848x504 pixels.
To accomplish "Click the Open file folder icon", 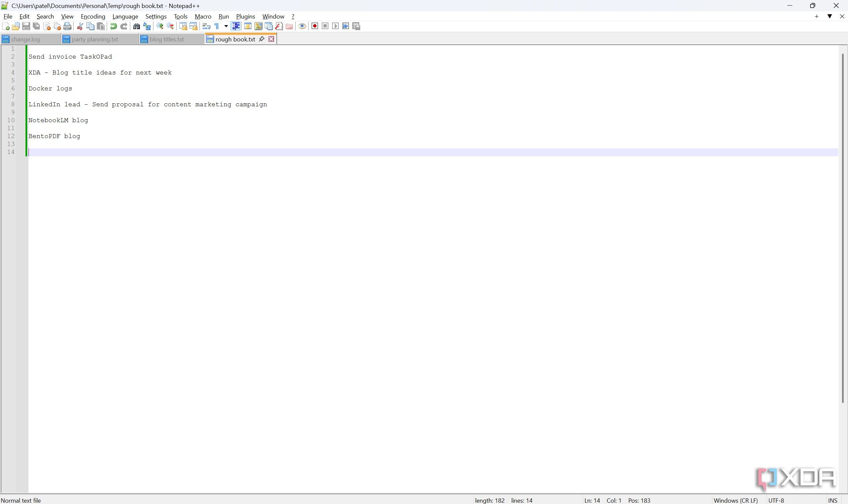I will 16,26.
